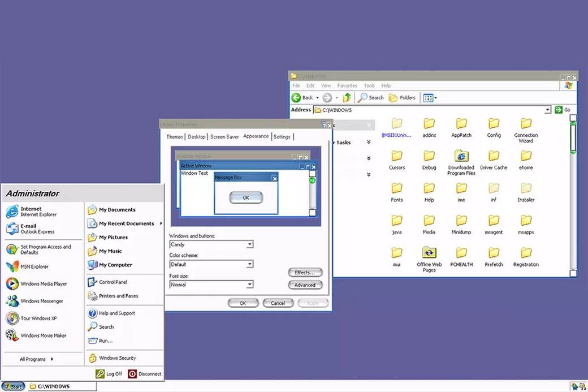
Task: Open the Cursors folder
Action: 396,157
